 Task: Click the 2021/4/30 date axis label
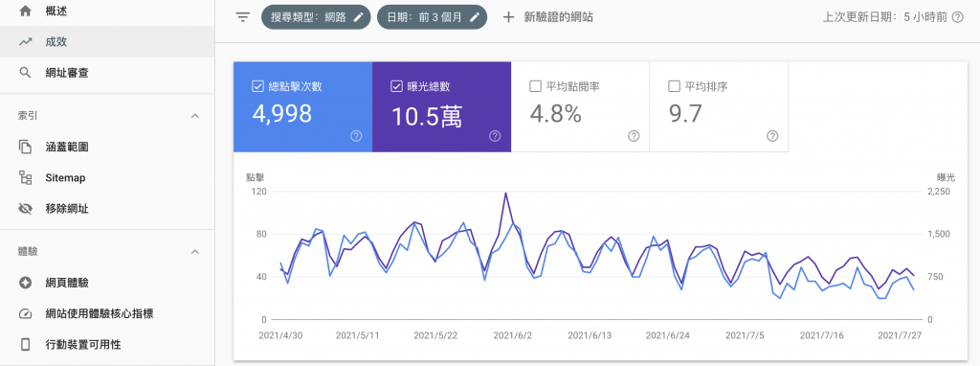(x=280, y=335)
